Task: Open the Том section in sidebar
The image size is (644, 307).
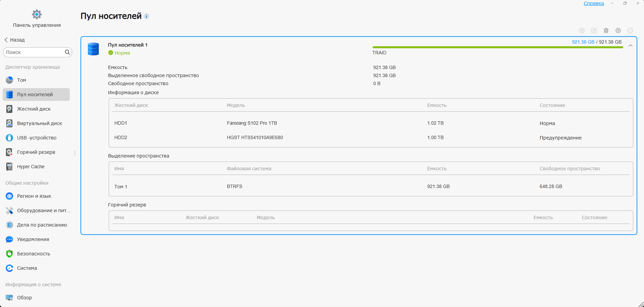Action: 21,80
